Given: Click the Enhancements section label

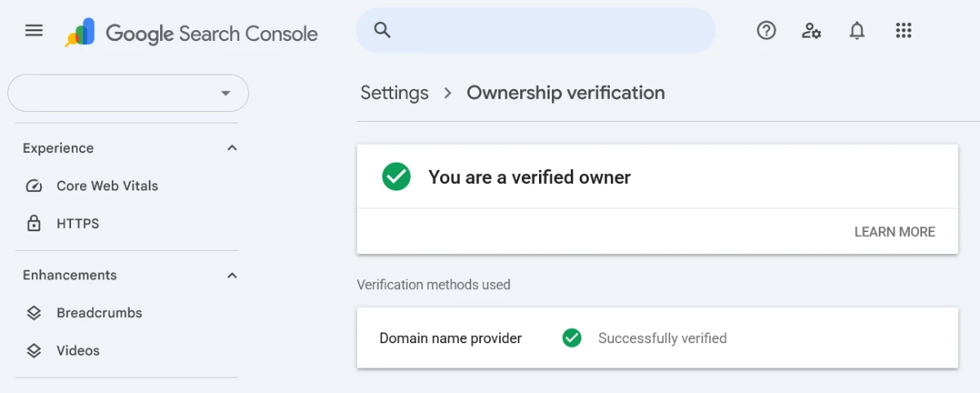Looking at the screenshot, I should [69, 275].
